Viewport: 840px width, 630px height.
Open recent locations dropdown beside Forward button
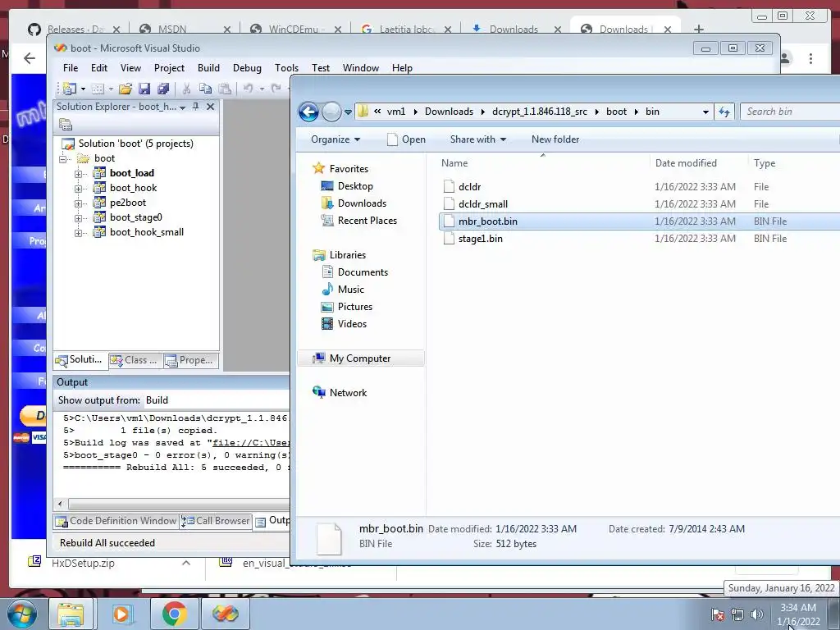pyautogui.click(x=348, y=112)
